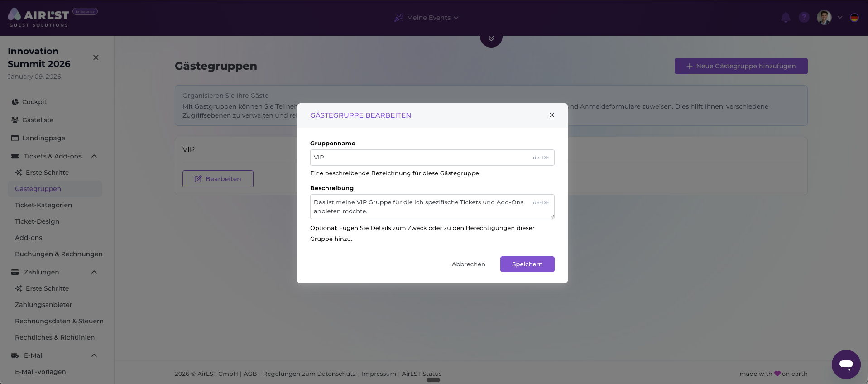868x384 pixels.
Task: Click Neue Gästegruppe hinzufügen button
Action: [741, 66]
